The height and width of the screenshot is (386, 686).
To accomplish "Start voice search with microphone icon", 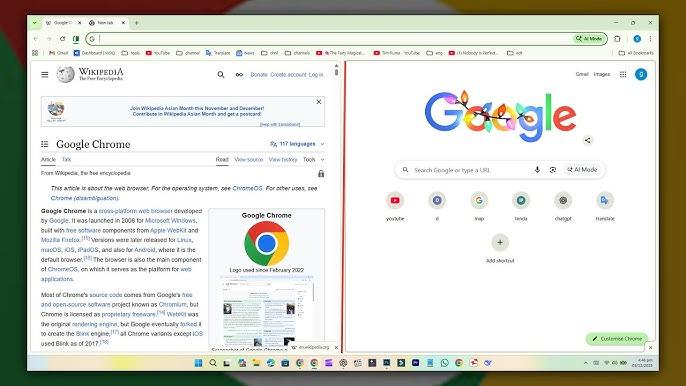I will [537, 170].
